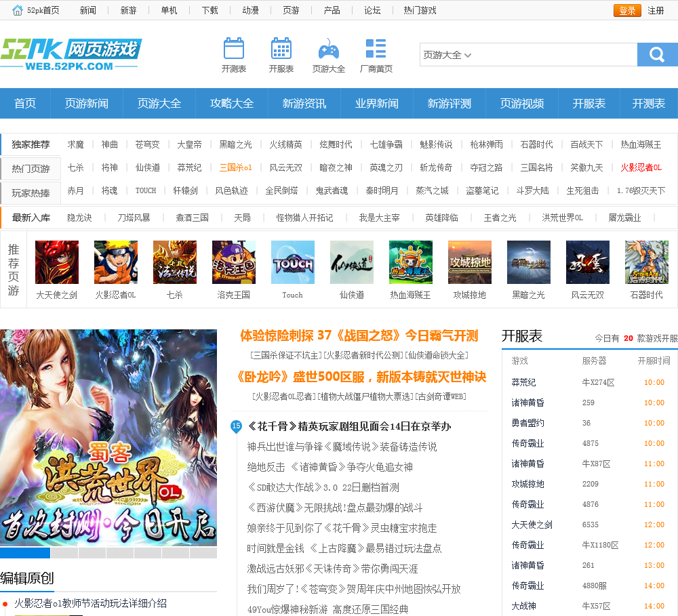Select the 独家推荐 category tab
Viewport: 678px width, 616px height.
[31, 144]
